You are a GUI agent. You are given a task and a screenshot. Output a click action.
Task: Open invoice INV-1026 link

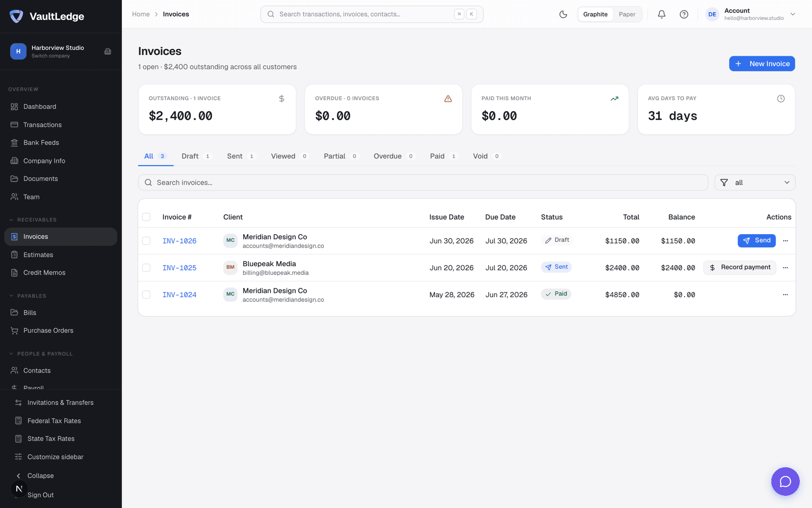point(179,241)
